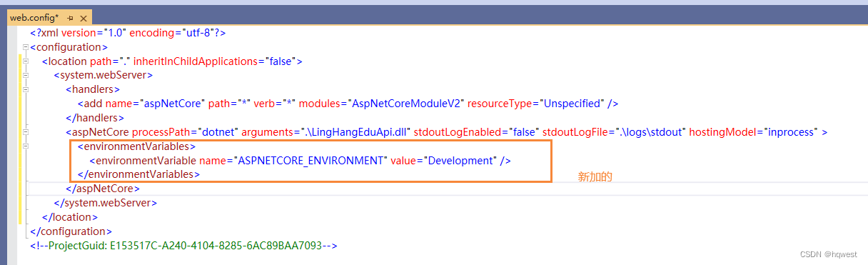Close the web.config tab

tap(84, 17)
